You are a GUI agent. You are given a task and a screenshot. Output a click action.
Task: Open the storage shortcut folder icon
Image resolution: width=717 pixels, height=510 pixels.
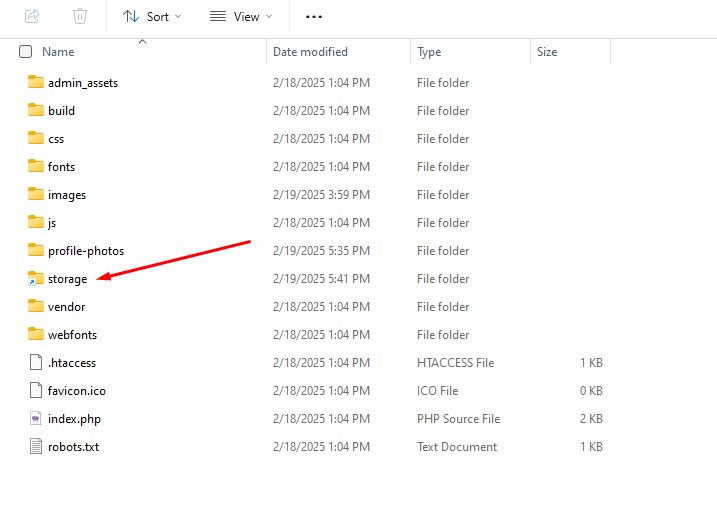click(x=35, y=279)
